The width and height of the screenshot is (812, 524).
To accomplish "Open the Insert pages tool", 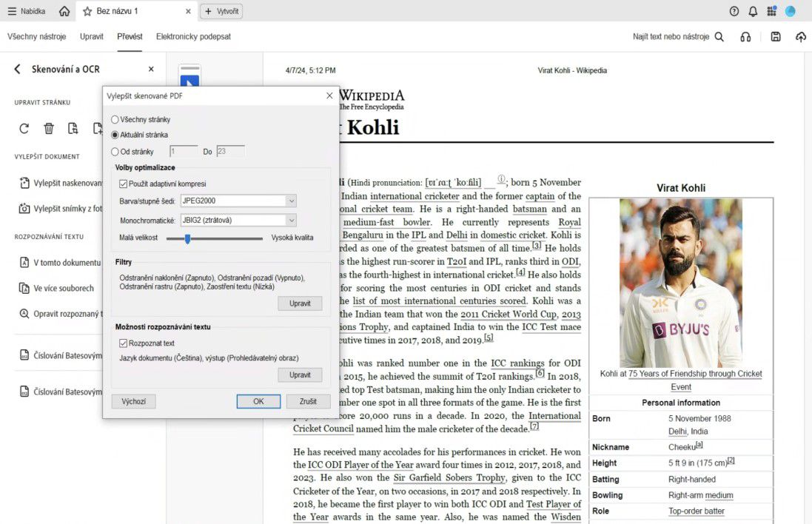I will click(x=96, y=128).
